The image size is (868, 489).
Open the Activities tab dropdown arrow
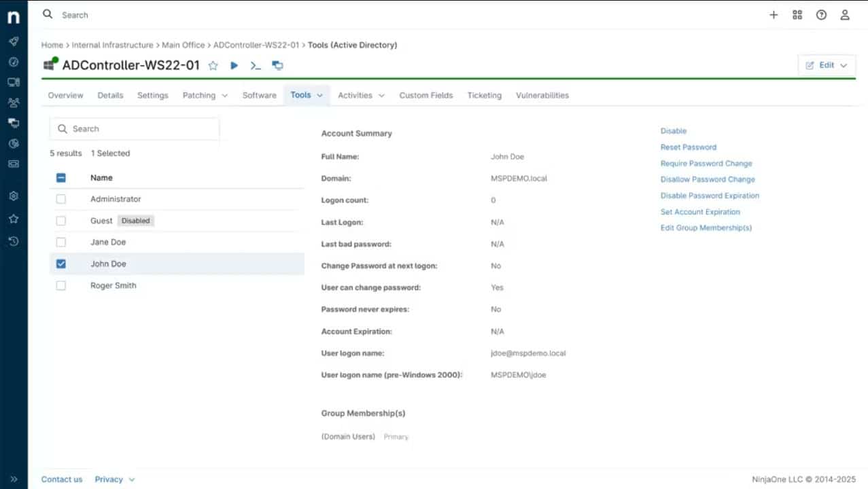click(x=382, y=95)
